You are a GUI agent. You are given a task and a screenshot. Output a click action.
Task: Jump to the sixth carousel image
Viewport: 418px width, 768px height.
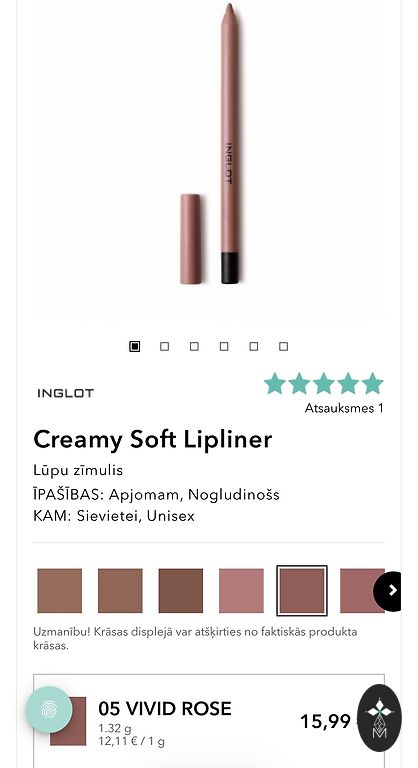[x=283, y=346]
